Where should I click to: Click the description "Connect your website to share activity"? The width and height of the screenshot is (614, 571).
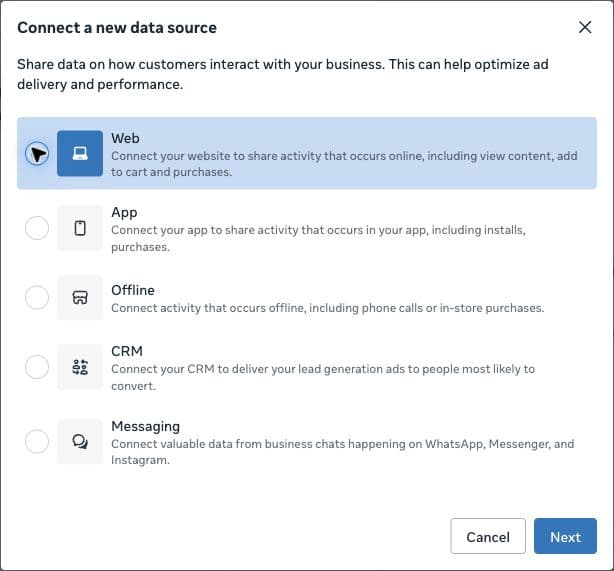(x=344, y=164)
